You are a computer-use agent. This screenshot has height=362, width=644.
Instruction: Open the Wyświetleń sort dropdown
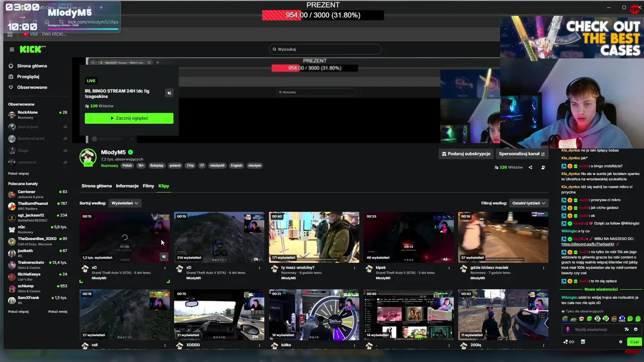(x=125, y=203)
